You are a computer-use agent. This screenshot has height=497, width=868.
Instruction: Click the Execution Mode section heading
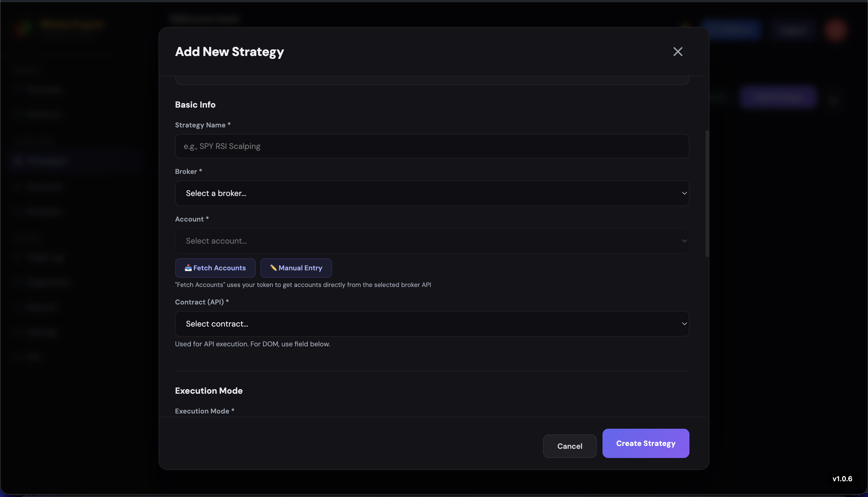coord(209,391)
